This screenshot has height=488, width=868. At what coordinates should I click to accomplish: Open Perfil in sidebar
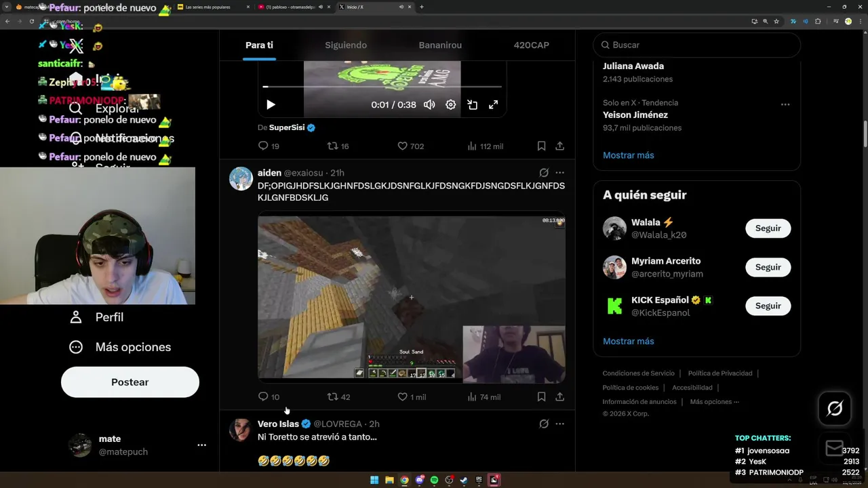(x=96, y=317)
